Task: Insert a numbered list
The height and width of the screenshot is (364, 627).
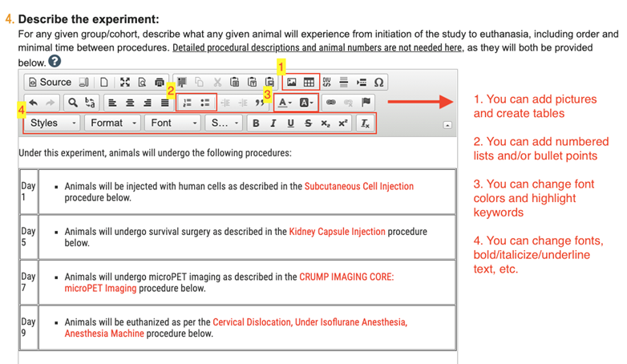Action: 187,103
